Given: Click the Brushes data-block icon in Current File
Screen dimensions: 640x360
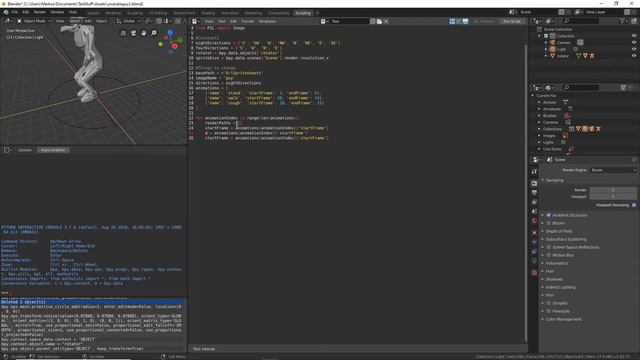Looking at the screenshot, I should 566,116.
